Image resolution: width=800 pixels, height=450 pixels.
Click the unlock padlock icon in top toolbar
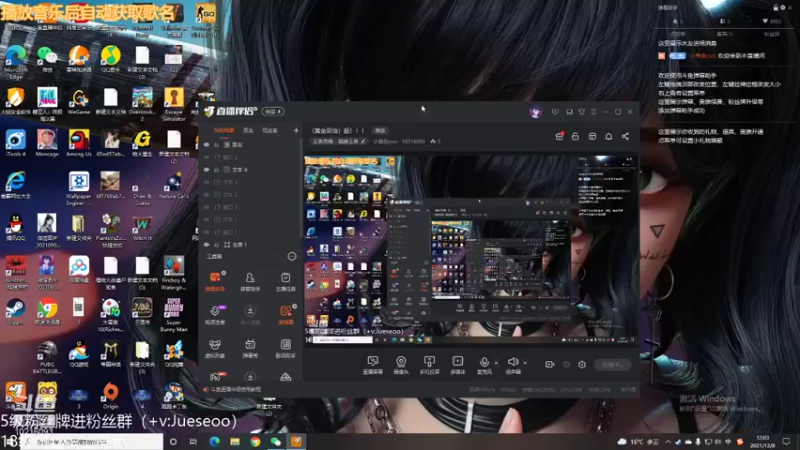pos(576,136)
